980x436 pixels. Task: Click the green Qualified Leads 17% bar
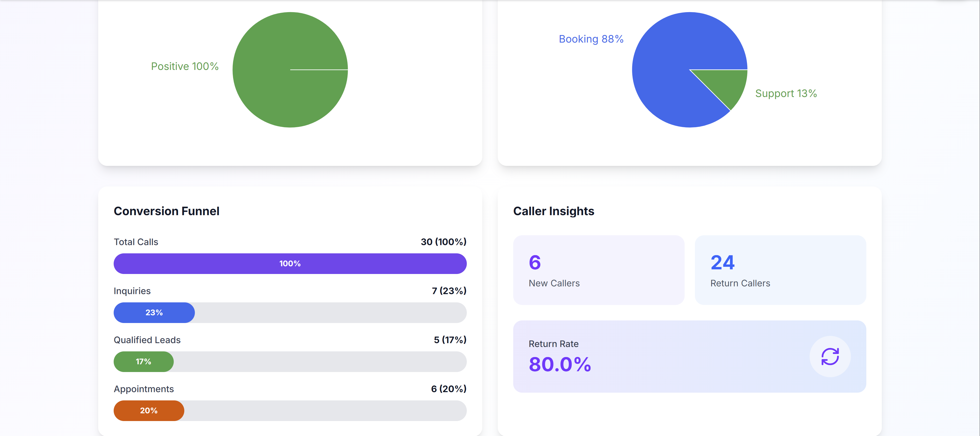143,362
